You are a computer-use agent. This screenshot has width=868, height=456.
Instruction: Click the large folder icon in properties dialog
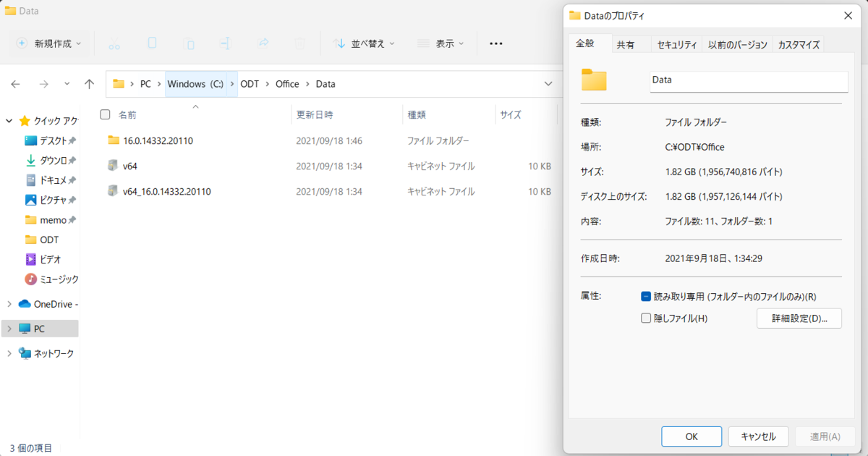coord(594,80)
